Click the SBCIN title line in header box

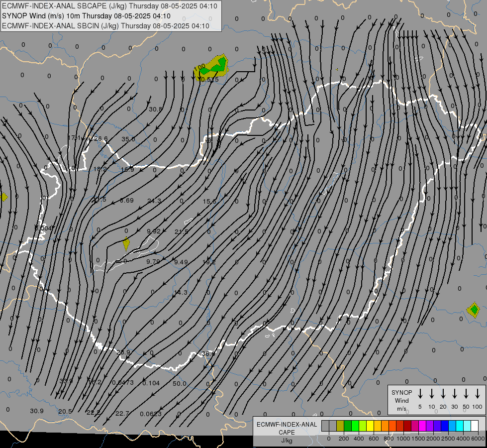pyautogui.click(x=105, y=26)
